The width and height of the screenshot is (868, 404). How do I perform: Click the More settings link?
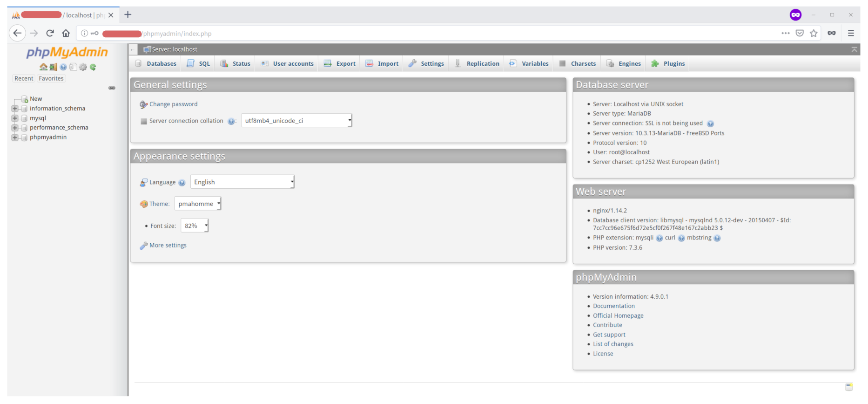(168, 246)
